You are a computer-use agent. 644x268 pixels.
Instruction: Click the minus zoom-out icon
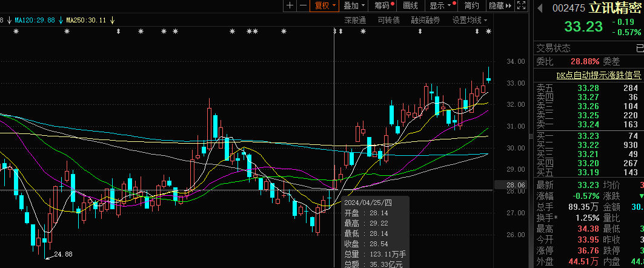(302, 5)
